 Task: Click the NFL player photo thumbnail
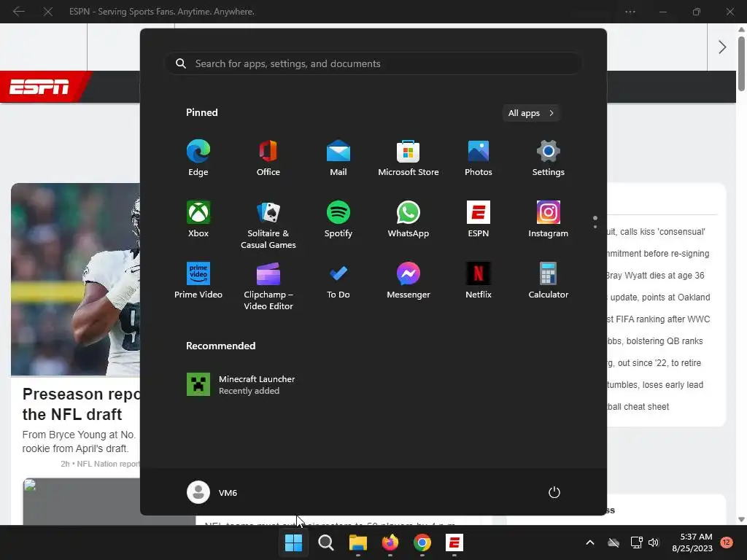pyautogui.click(x=75, y=279)
